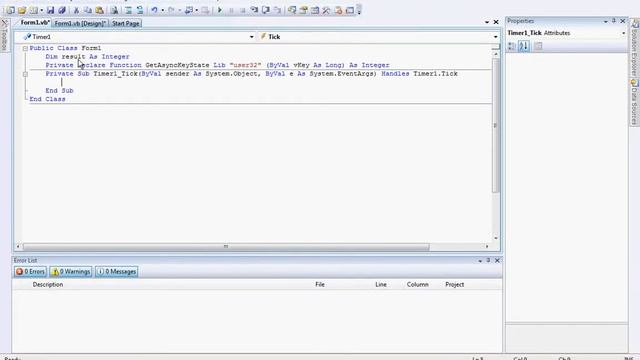Click the Break All pause icon
The height and width of the screenshot is (360, 640).
[x=231, y=10]
